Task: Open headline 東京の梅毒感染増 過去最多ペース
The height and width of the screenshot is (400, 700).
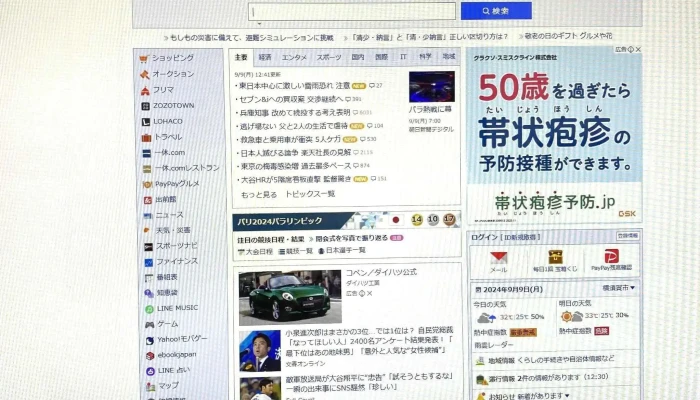Action: 296,166
